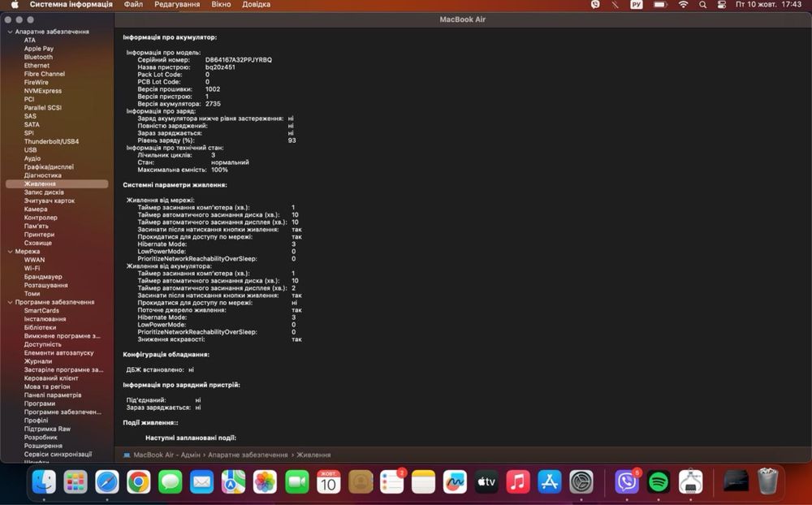Select Bluetooth in the sidebar

[x=38, y=57]
